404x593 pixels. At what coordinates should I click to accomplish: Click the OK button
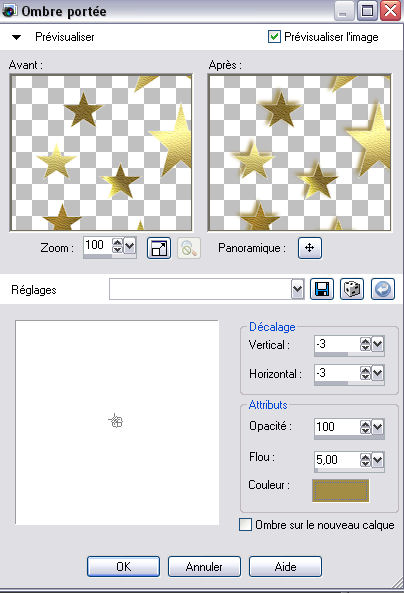pyautogui.click(x=123, y=566)
